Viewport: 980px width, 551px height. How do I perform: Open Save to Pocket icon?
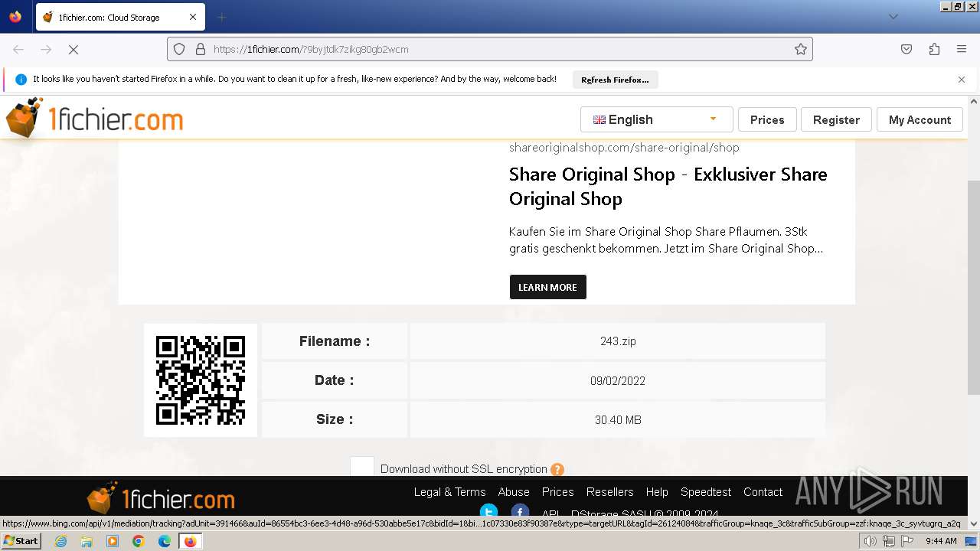pyautogui.click(x=906, y=49)
